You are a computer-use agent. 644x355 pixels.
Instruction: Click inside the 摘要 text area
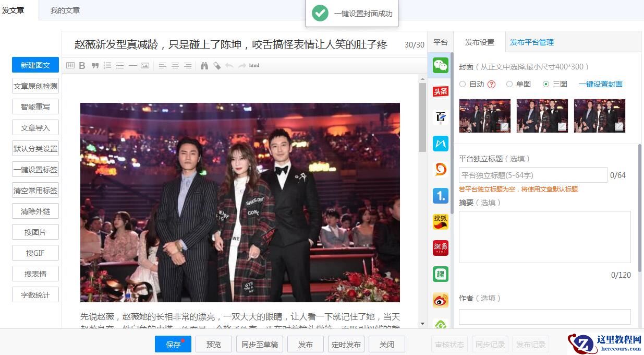tap(545, 237)
